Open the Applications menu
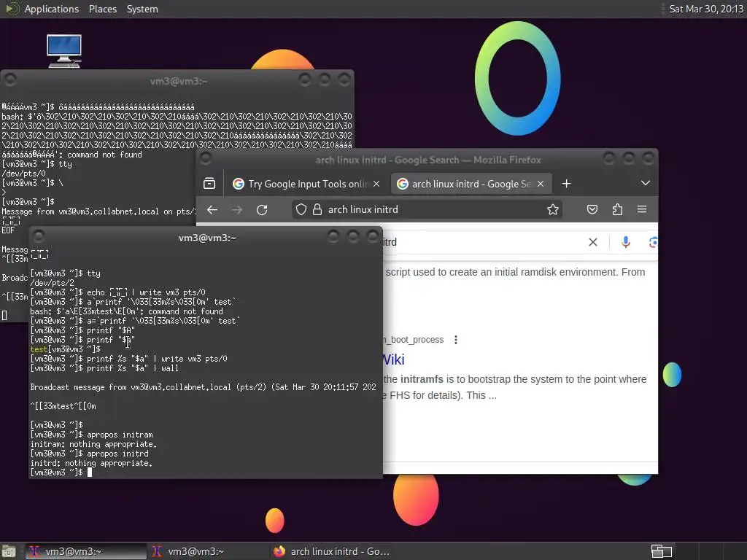The height and width of the screenshot is (560, 747). point(52,9)
